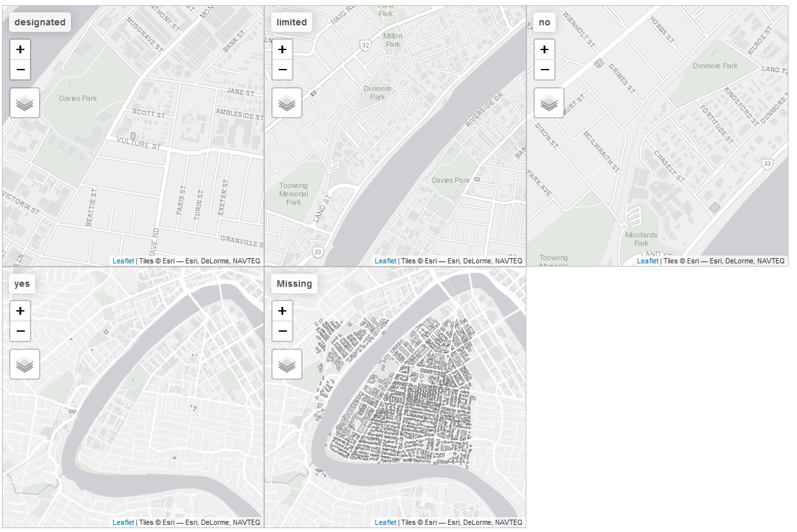The image size is (797, 532).
Task: Zoom in on the no map
Action: click(545, 49)
